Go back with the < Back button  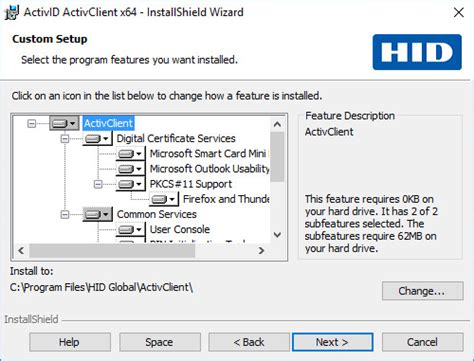(249, 342)
